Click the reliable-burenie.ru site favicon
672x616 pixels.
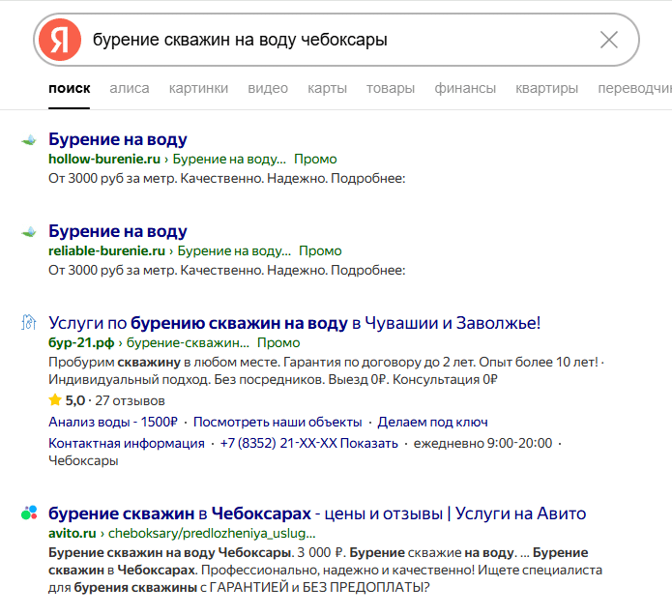click(29, 232)
